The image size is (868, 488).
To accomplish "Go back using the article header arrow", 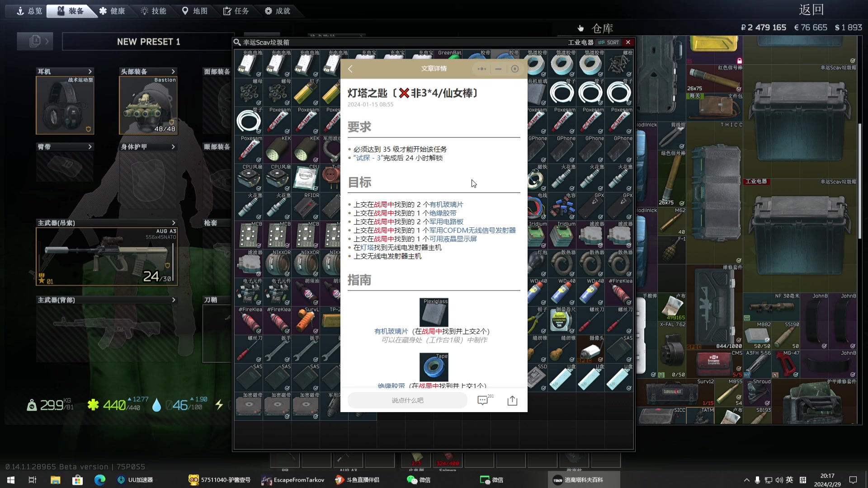I will [x=350, y=69].
